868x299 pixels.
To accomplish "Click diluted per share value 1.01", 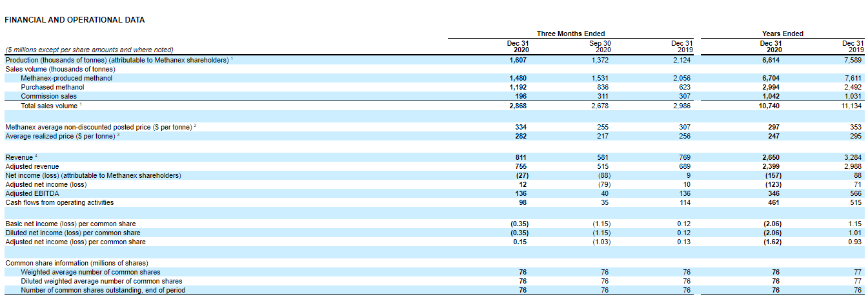I will click(x=856, y=233).
